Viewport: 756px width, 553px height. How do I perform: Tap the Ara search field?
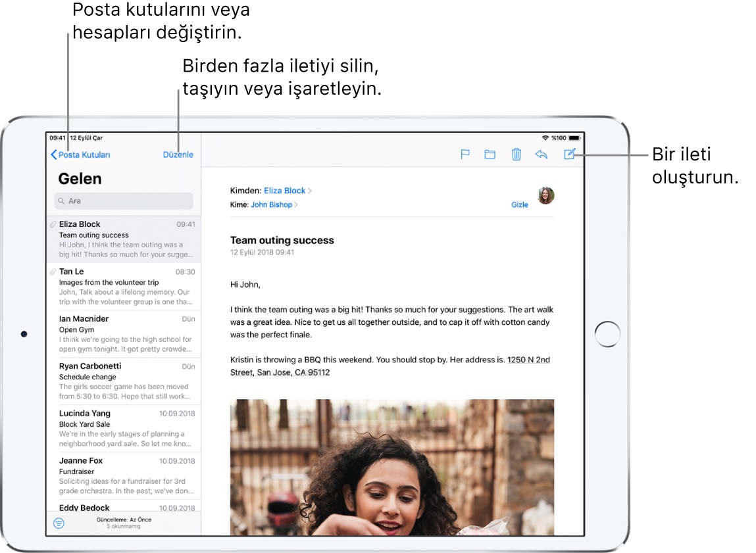tap(124, 201)
